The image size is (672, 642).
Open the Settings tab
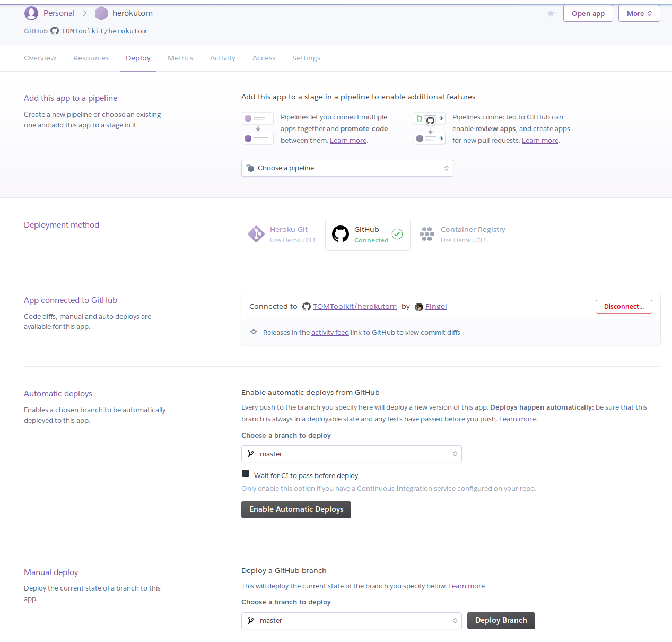[x=306, y=58]
